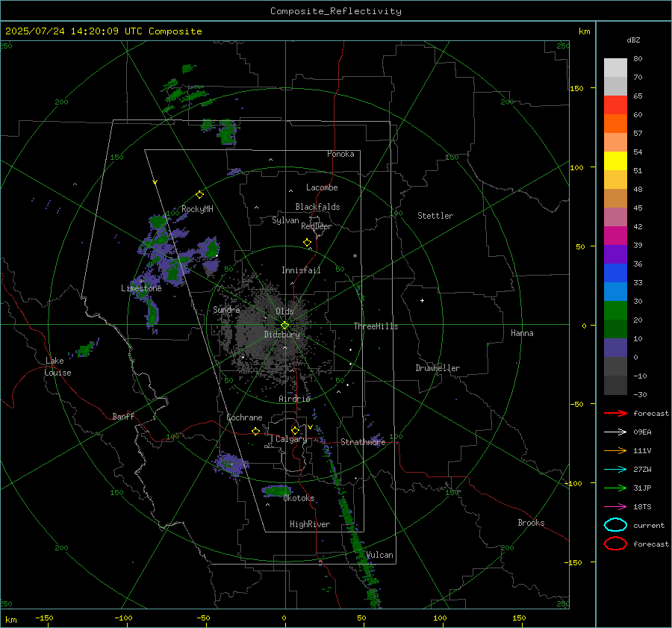Click the RockyMH label
Screen dimensions: 672x628
coord(197,209)
